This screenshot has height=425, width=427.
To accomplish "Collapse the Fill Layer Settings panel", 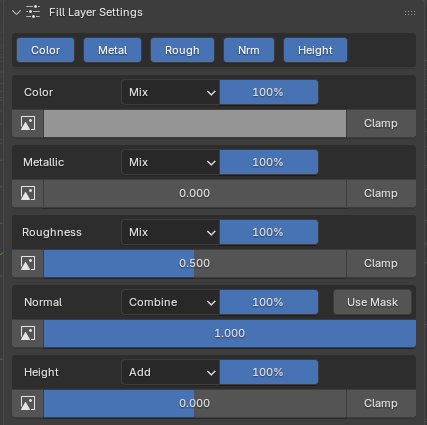I will coord(16,13).
